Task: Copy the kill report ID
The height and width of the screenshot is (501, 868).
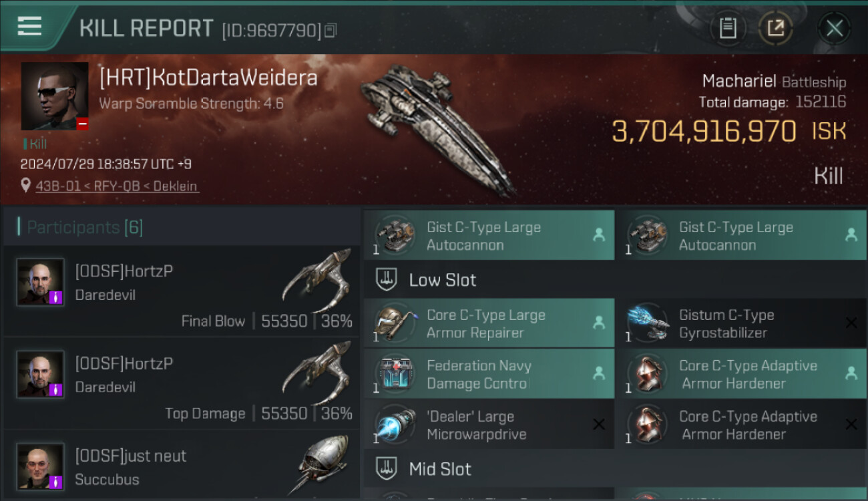Action: (x=331, y=30)
